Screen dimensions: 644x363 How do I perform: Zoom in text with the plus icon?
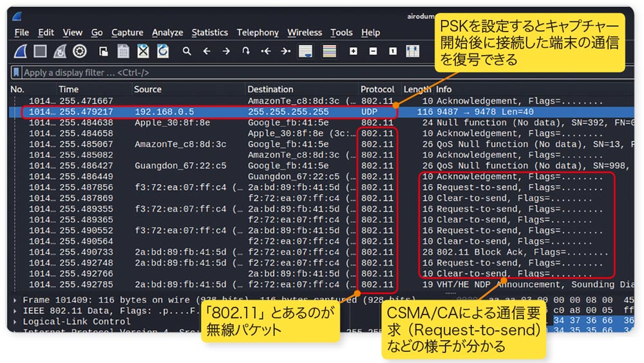[x=353, y=52]
